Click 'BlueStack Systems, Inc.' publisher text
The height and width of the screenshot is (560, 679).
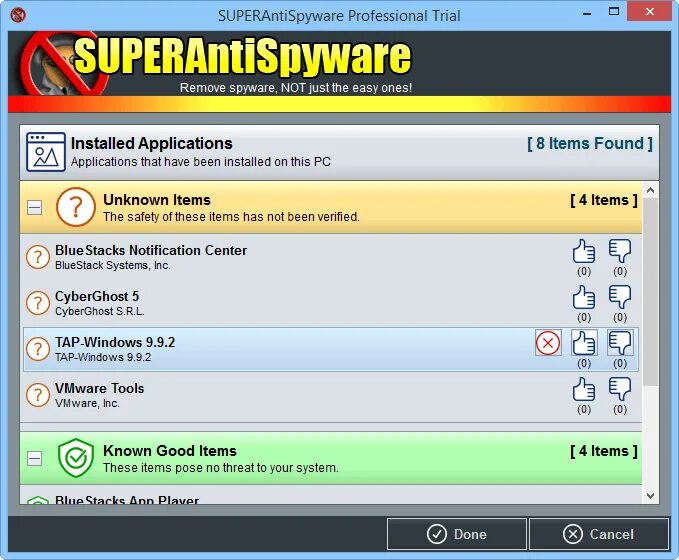click(x=113, y=265)
